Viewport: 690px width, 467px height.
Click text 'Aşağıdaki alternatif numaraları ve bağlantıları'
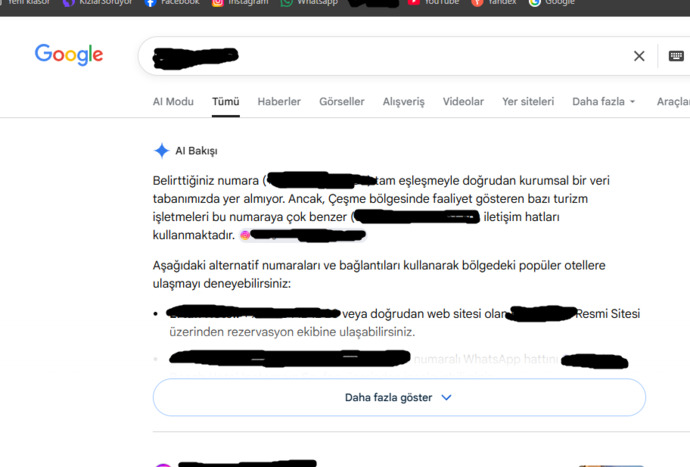click(x=276, y=265)
